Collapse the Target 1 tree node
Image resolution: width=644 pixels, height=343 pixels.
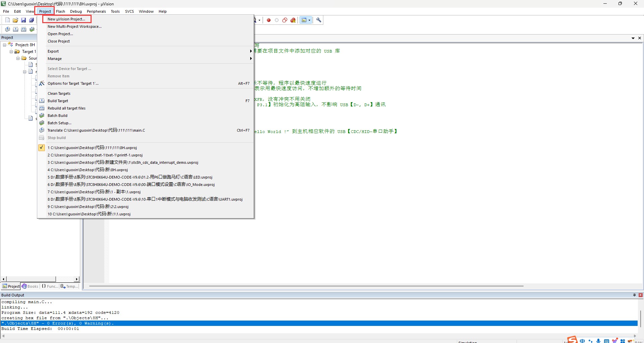click(11, 52)
